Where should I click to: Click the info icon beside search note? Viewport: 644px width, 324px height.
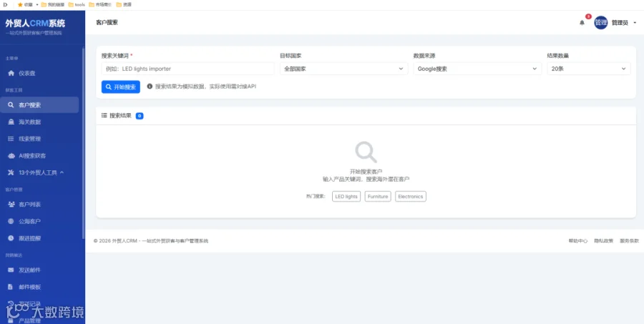150,87
